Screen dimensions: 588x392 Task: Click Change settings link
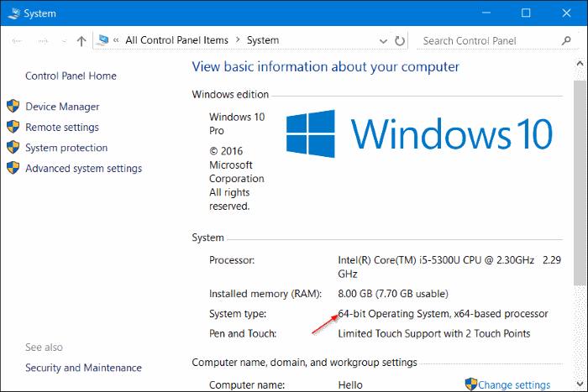514,385
